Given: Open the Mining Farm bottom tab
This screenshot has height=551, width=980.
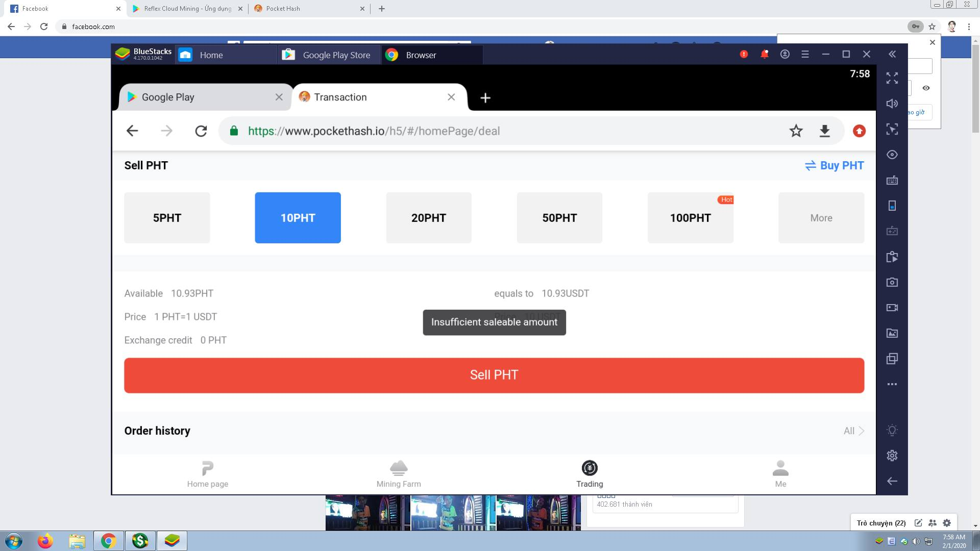Looking at the screenshot, I should 398,473.
